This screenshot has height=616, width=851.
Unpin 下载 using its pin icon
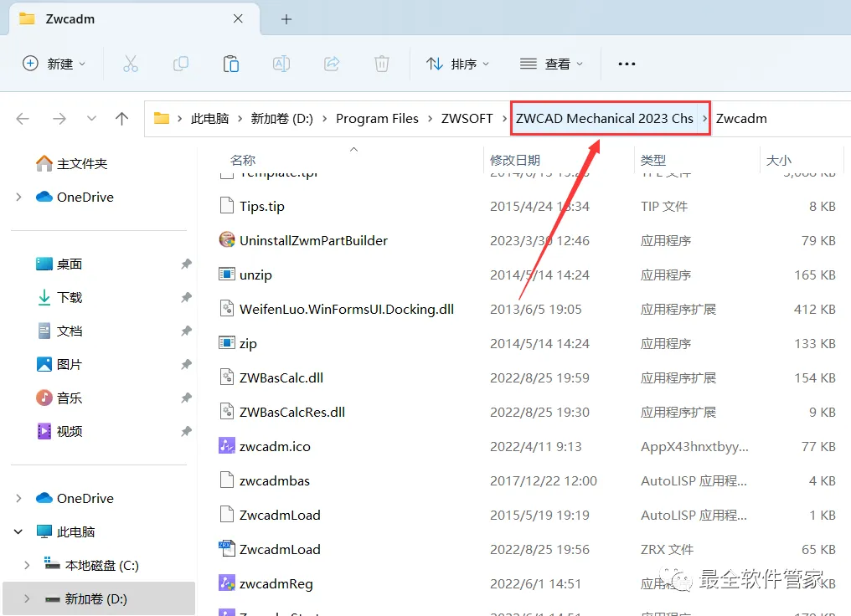186,297
